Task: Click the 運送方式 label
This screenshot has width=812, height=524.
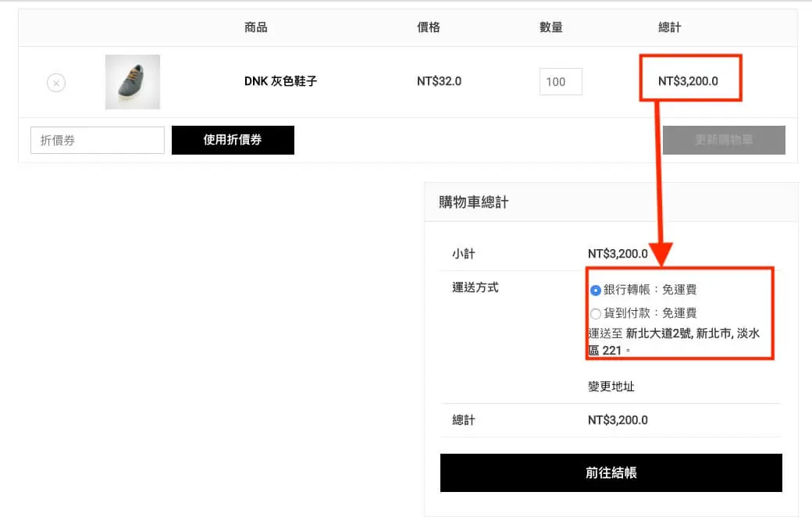Action: click(475, 287)
